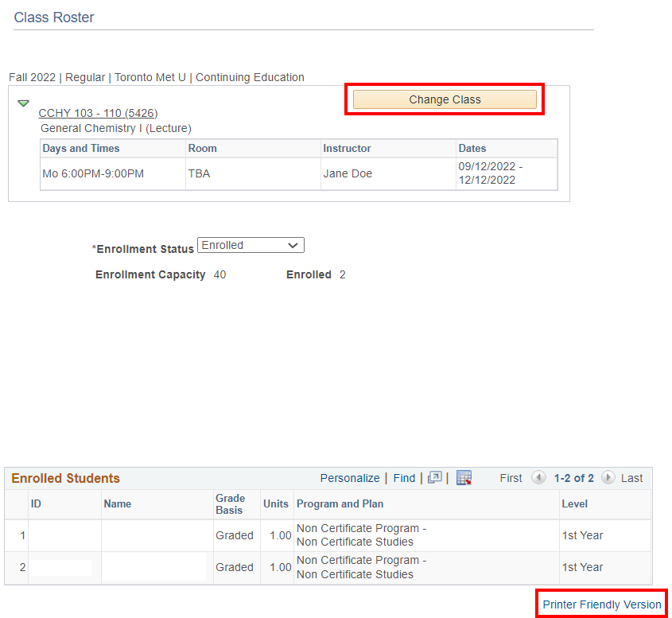The width and height of the screenshot is (672, 618).
Task: Open the Enrollment Status dropdown
Action: click(251, 246)
